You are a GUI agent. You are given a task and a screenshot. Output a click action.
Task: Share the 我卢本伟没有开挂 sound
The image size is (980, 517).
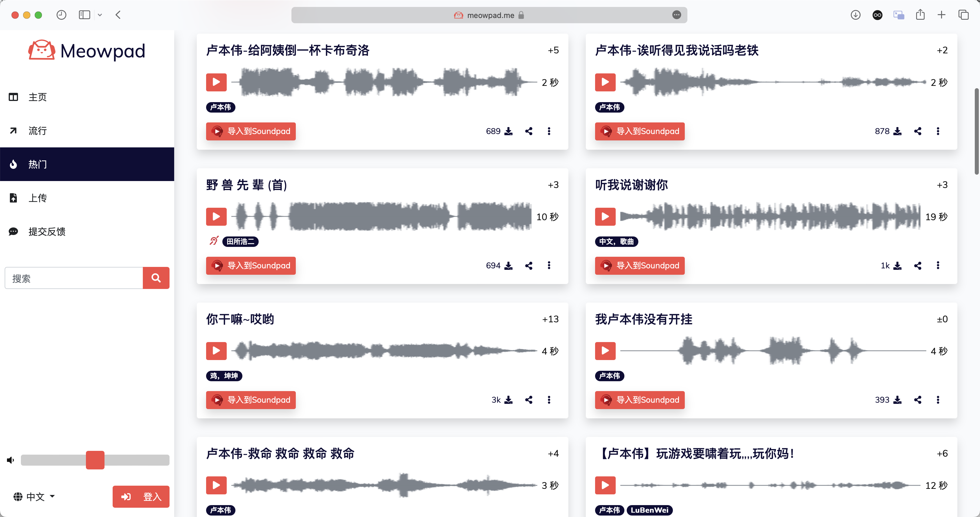coord(918,400)
